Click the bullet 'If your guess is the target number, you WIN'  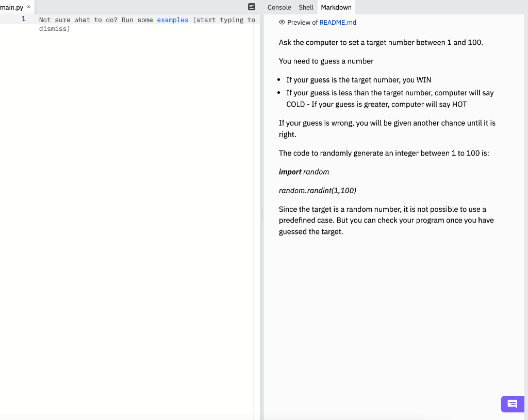pos(359,80)
